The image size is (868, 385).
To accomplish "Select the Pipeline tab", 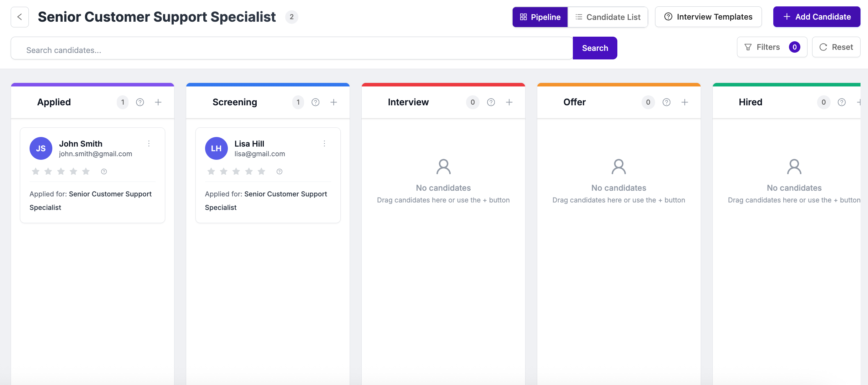I will (x=540, y=17).
